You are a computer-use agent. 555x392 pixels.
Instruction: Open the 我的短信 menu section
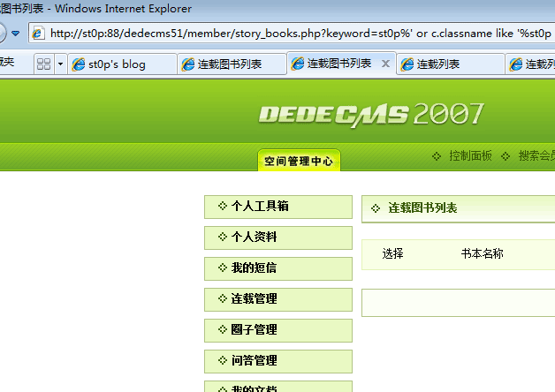(278, 268)
